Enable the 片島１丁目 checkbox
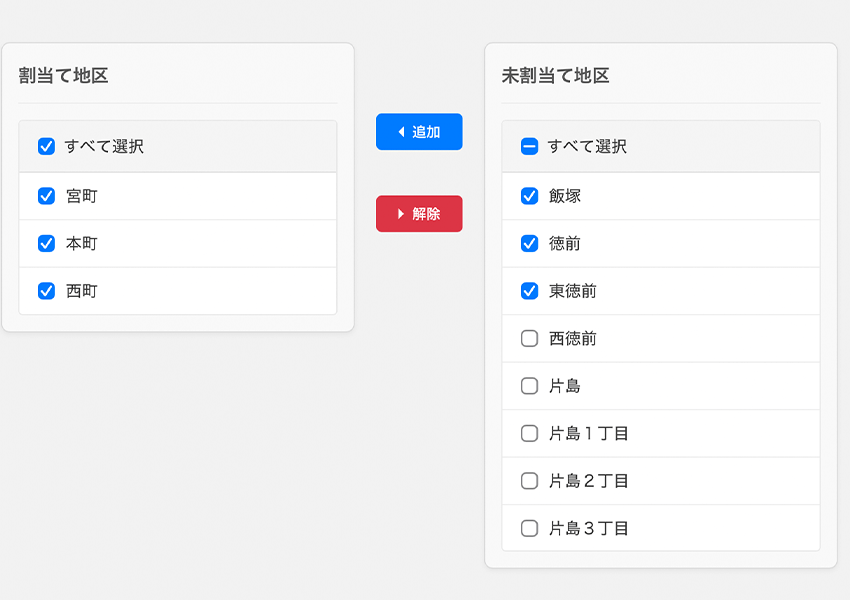The height and width of the screenshot is (600, 850). pyautogui.click(x=530, y=434)
